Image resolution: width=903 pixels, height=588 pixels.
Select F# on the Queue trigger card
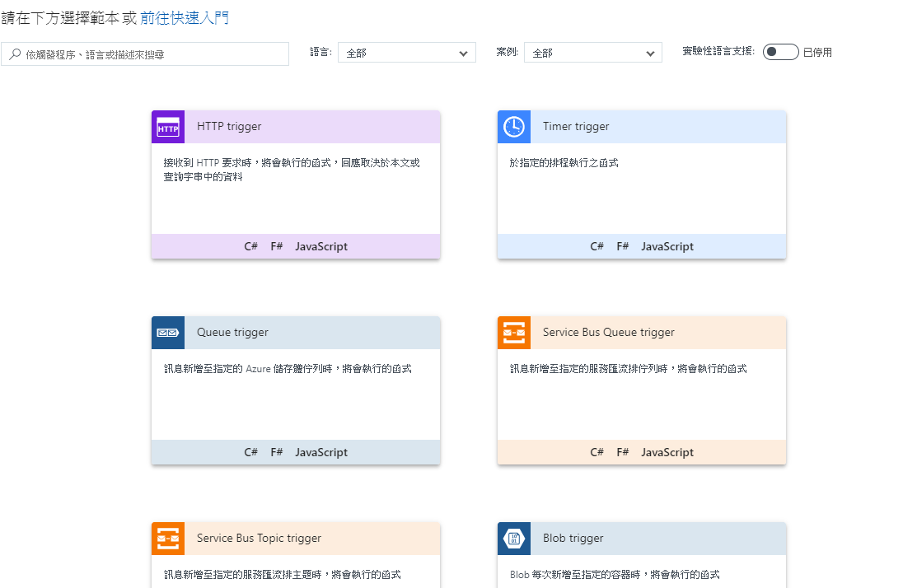tap(276, 451)
